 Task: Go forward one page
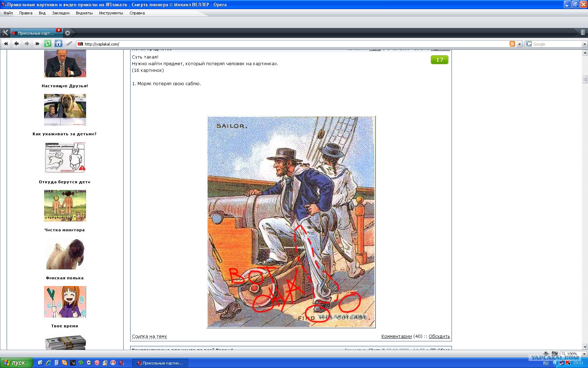coord(27,44)
